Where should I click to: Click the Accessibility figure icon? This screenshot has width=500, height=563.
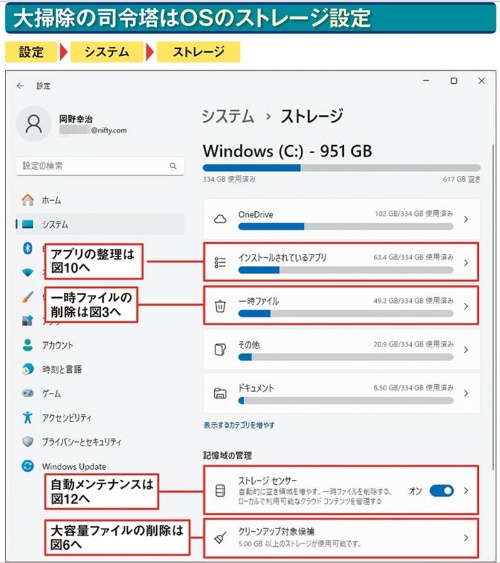[28, 417]
